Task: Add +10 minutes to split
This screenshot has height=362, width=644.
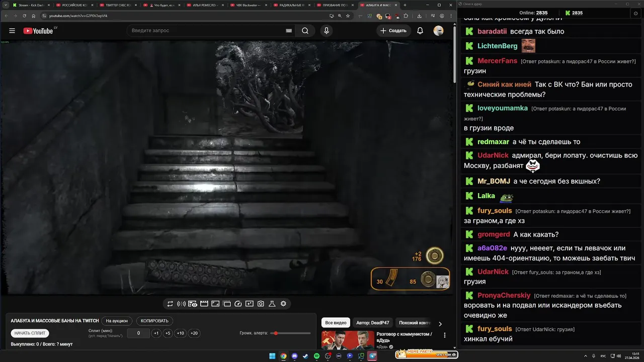Action: click(x=180, y=333)
